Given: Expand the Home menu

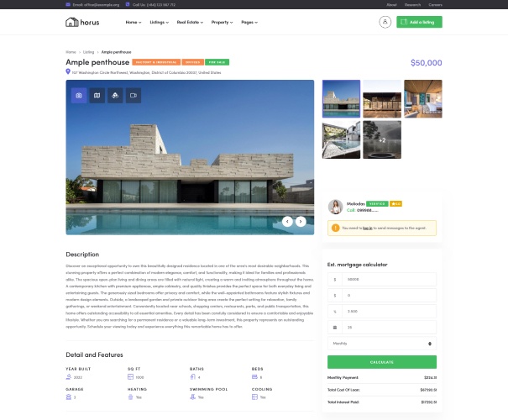Looking at the screenshot, I should [134, 22].
